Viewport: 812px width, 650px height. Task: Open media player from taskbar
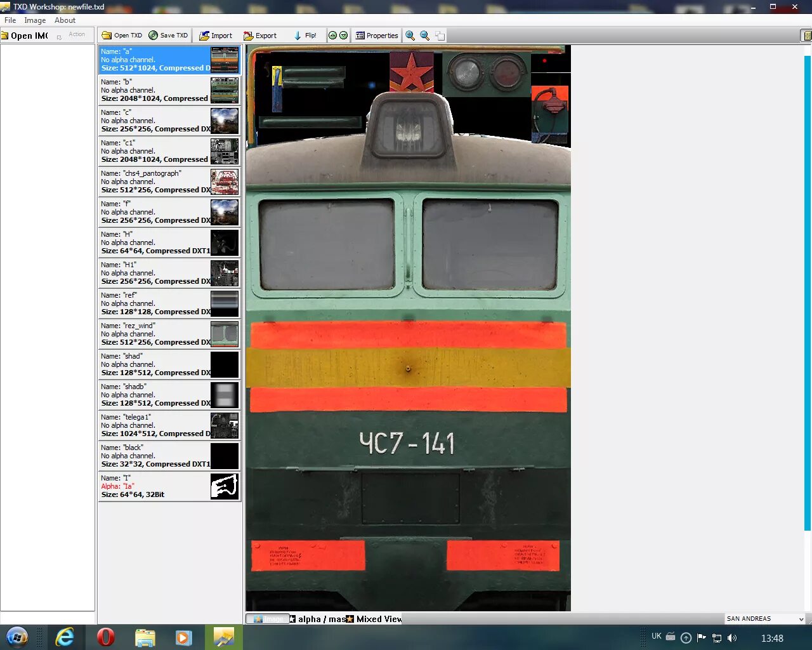point(184,637)
